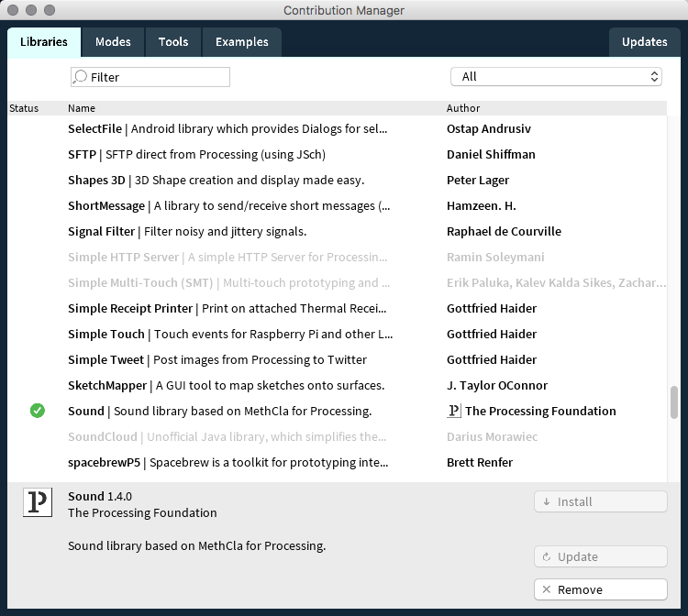
Task: Click the Update button
Action: pyautogui.click(x=601, y=556)
